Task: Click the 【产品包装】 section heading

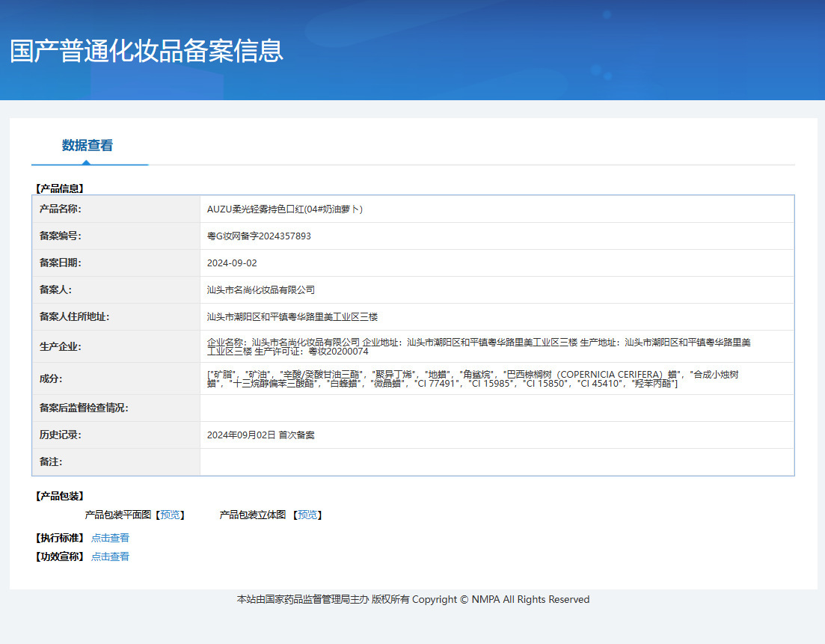Action: [x=60, y=496]
